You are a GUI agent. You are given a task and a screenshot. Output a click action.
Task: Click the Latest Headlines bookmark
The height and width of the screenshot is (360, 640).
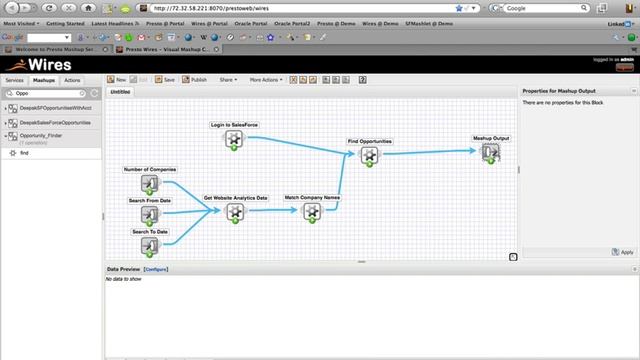pos(115,24)
